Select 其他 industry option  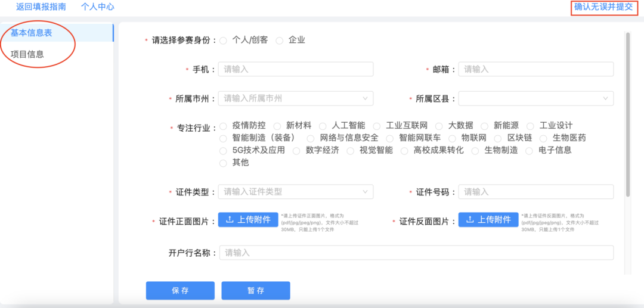click(x=224, y=163)
